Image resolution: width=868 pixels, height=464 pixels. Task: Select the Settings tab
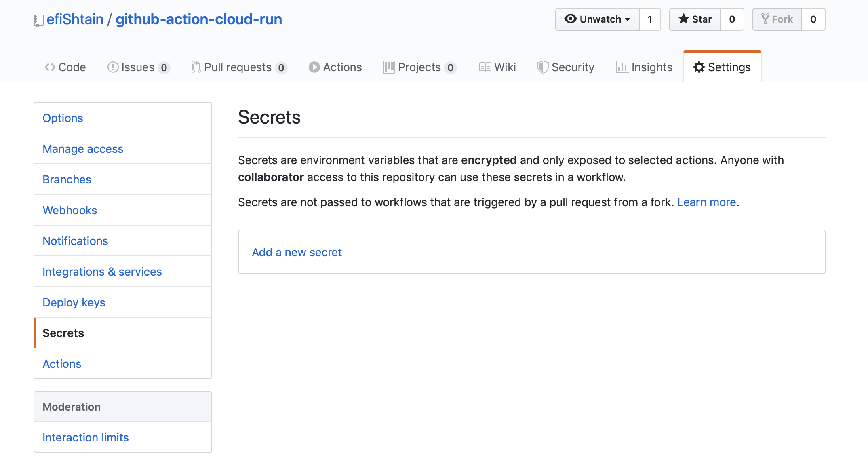pyautogui.click(x=722, y=67)
